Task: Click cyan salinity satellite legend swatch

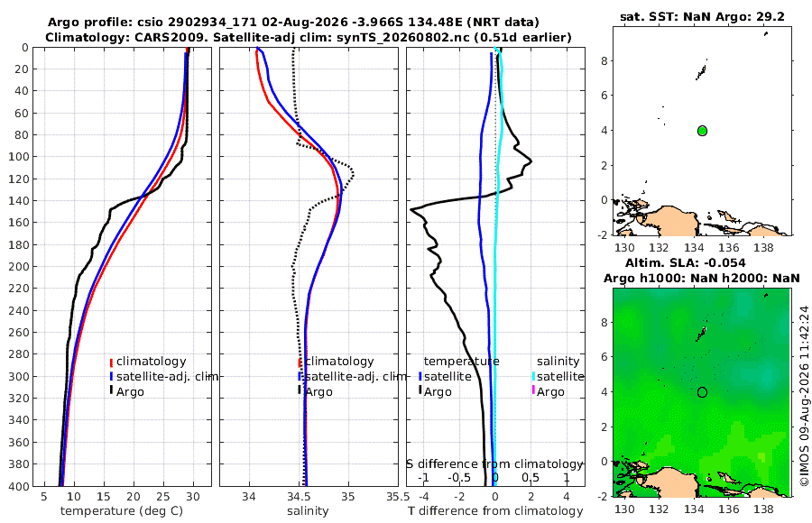Action: pos(533,376)
